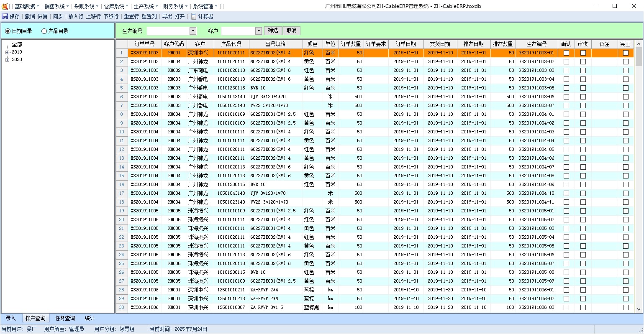Switch to the 任务查询 tab
Viewport: 644px width, 334px height.
point(65,319)
